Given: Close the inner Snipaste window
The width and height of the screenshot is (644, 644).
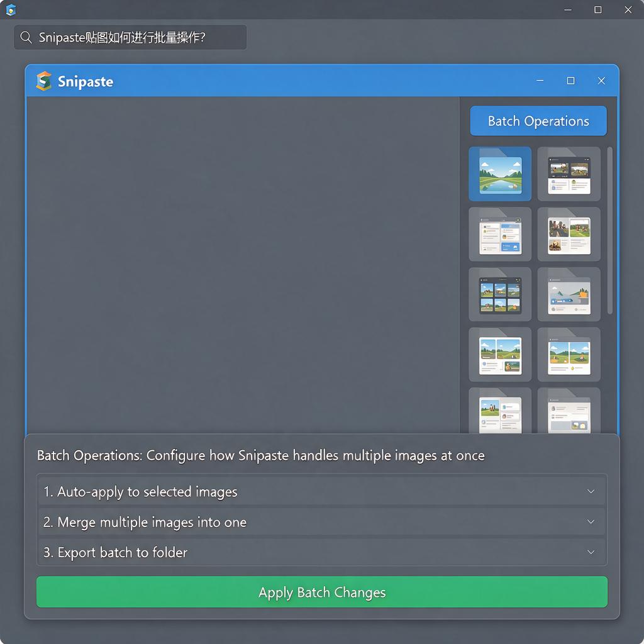Looking at the screenshot, I should click(601, 80).
